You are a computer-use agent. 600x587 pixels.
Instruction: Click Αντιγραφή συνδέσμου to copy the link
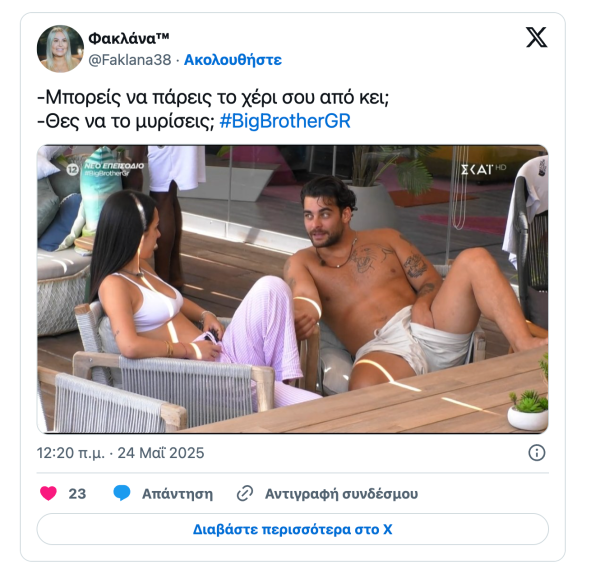[x=341, y=494]
